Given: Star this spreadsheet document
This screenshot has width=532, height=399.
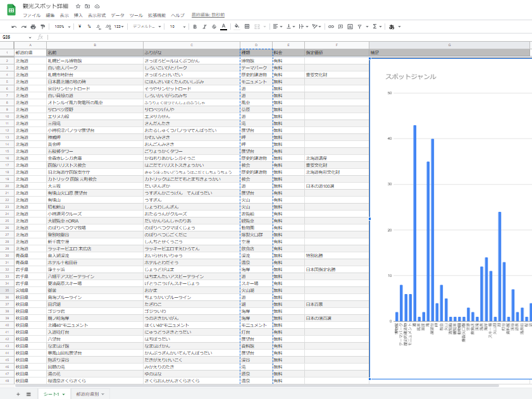Looking at the screenshot, I should (x=79, y=5).
